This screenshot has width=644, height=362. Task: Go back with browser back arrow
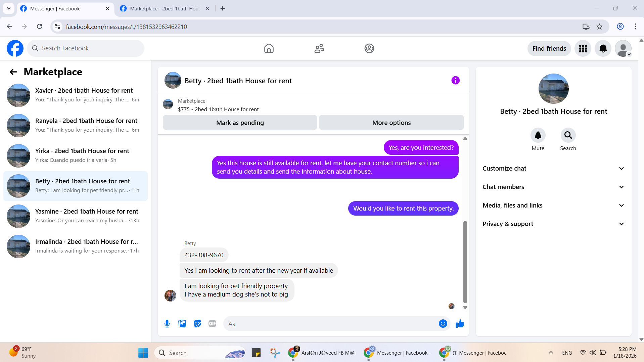[9, 27]
